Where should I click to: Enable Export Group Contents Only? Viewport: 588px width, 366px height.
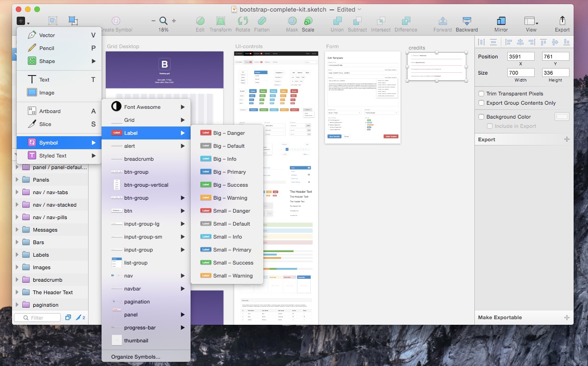(481, 103)
